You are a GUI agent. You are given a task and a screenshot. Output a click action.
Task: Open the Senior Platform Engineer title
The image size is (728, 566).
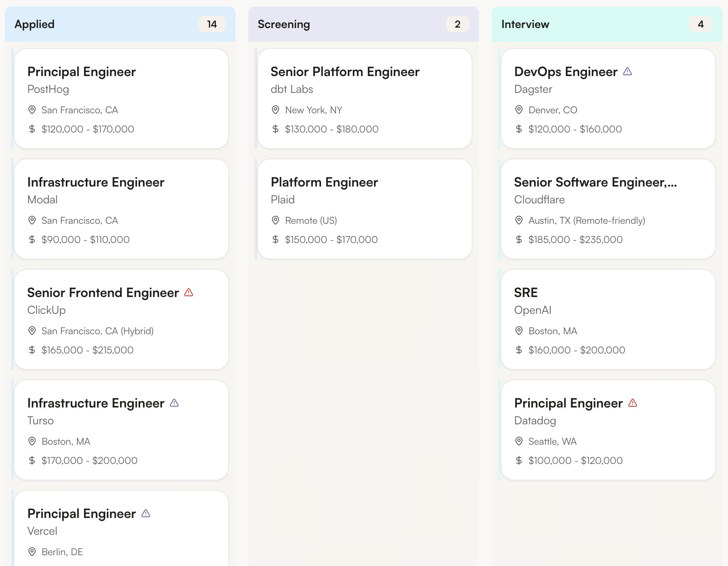click(345, 72)
